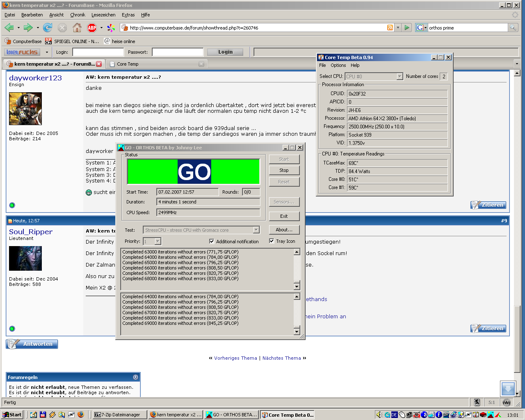Open the ComputerBase bookmark
The height and width of the screenshot is (420, 525).
(23, 41)
